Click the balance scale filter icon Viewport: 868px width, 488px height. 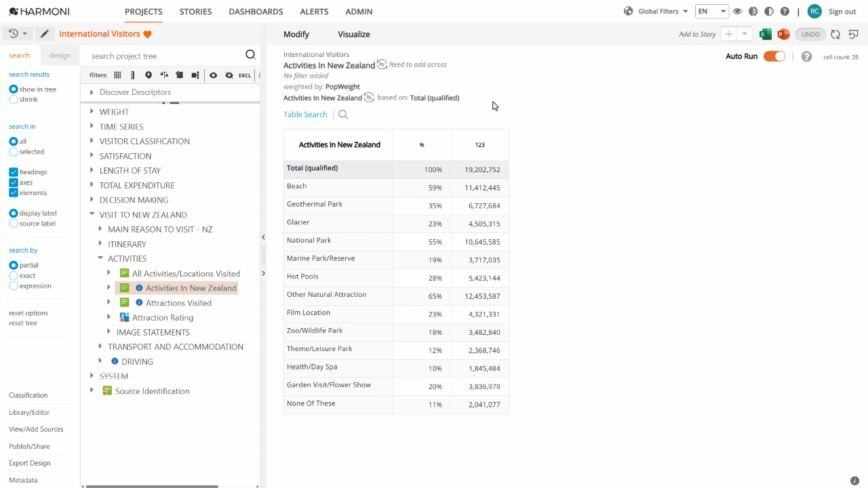(x=164, y=75)
